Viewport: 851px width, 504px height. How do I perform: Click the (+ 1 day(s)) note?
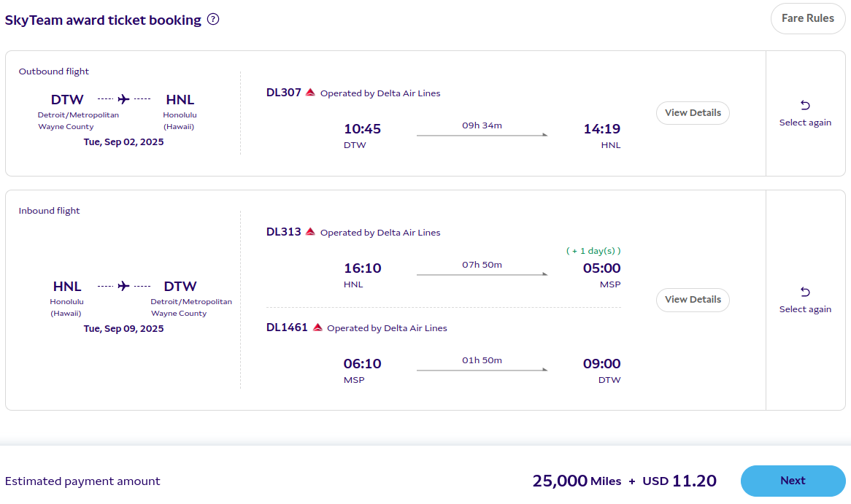click(x=593, y=251)
